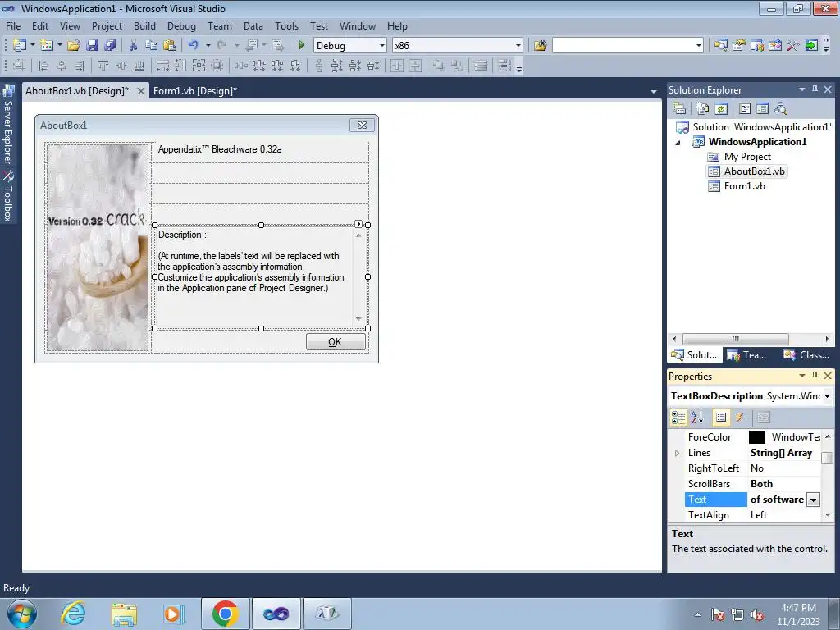This screenshot has height=630, width=840.
Task: Open the Debug menu
Action: pyautogui.click(x=181, y=25)
